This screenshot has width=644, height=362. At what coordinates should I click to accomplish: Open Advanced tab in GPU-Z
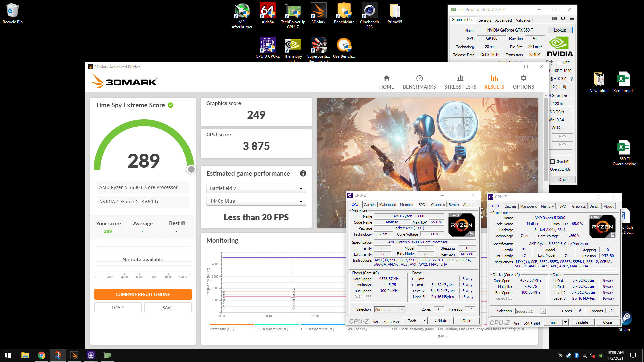(503, 20)
